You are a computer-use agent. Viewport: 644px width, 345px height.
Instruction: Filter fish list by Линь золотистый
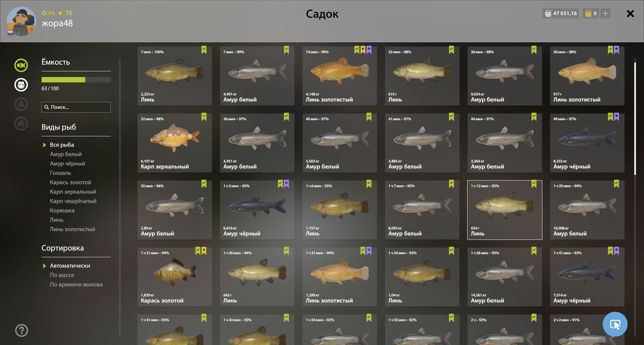click(72, 229)
